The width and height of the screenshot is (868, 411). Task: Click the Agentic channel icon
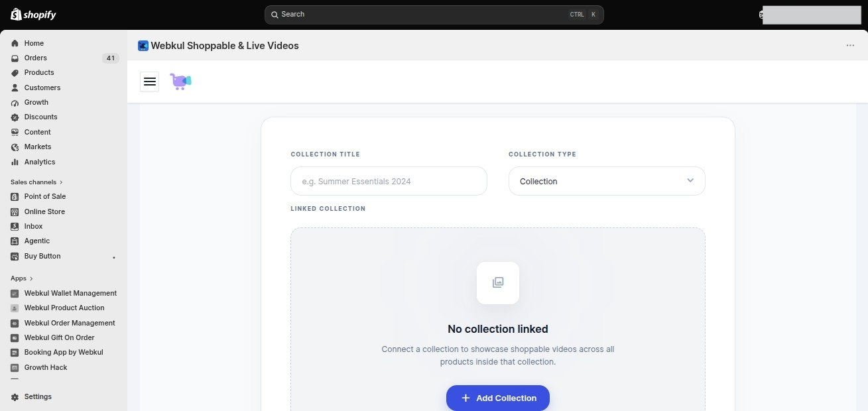click(15, 241)
